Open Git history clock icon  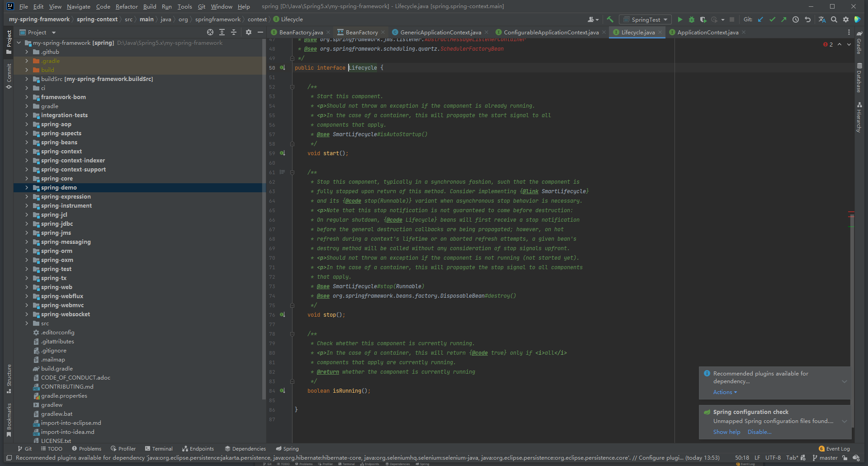pyautogui.click(x=796, y=19)
